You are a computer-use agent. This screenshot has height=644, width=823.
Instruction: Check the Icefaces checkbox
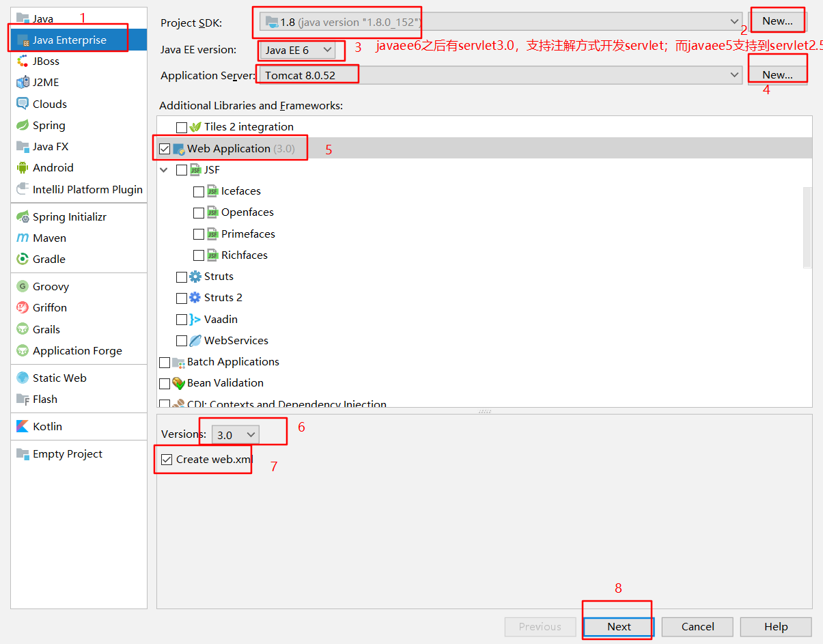point(199,192)
